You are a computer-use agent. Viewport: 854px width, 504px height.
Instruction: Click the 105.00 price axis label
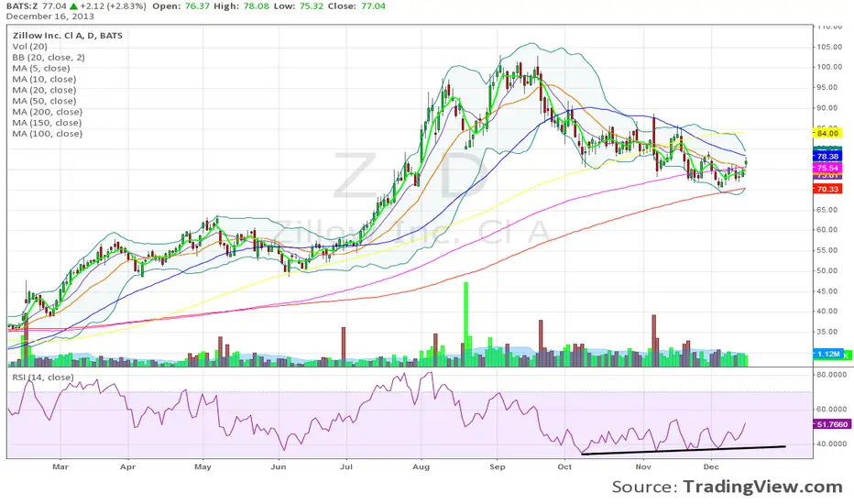829,47
